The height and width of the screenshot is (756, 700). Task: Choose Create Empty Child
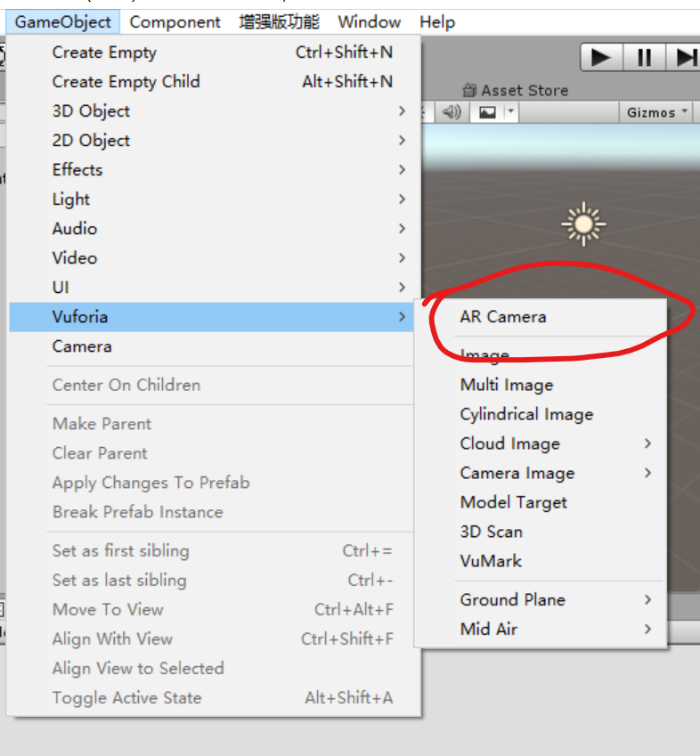coord(211,82)
